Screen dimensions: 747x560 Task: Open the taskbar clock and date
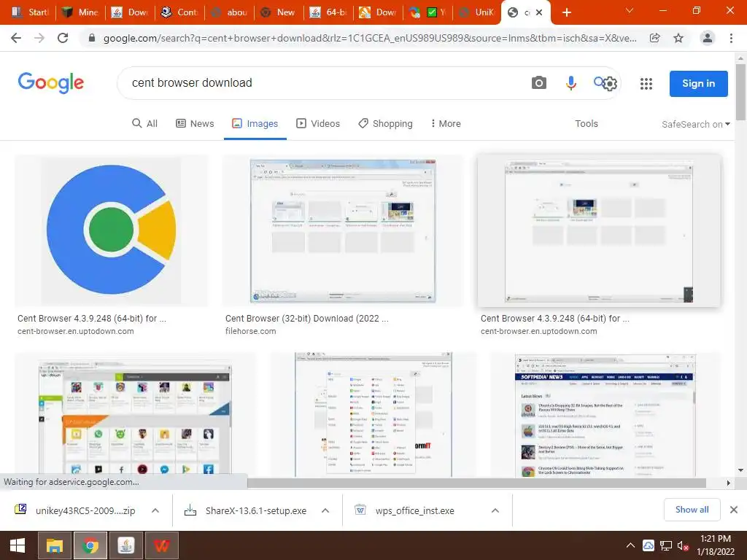tap(715, 545)
